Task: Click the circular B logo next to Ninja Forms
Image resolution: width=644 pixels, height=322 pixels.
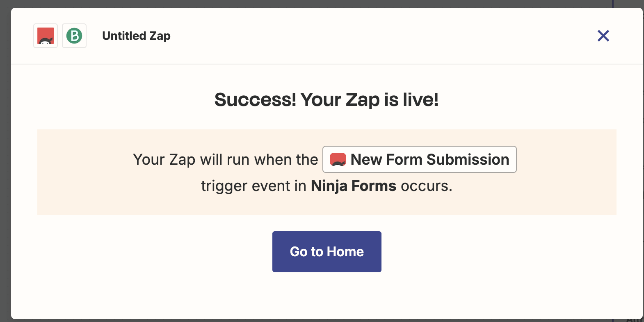Action: click(x=74, y=36)
